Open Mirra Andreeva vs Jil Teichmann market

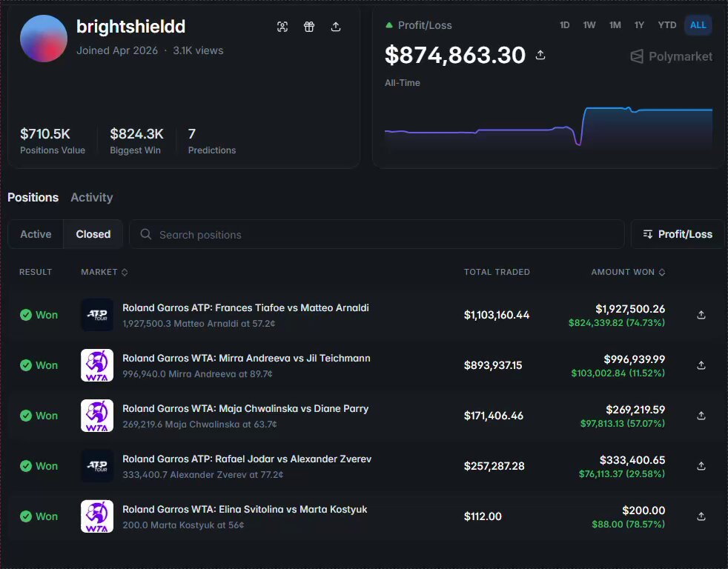[x=247, y=359]
